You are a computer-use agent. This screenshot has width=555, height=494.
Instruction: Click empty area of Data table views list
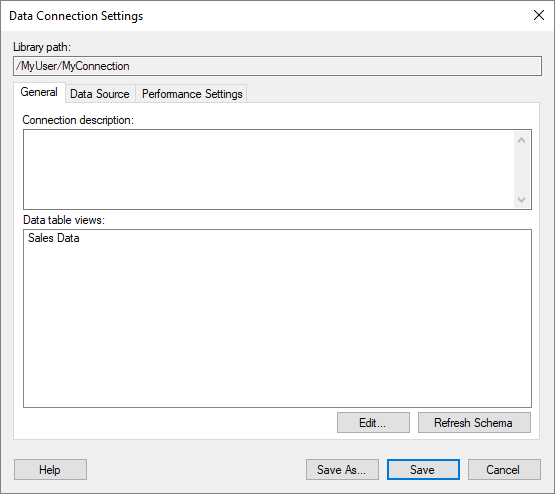[x=277, y=326]
